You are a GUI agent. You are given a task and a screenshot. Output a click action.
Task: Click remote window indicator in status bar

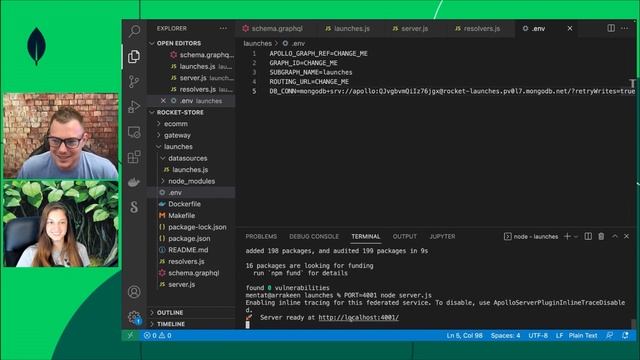[130, 335]
